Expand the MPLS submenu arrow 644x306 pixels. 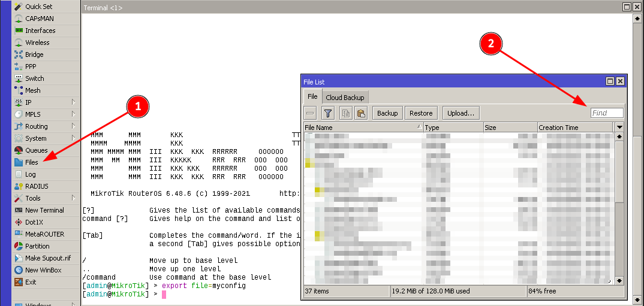point(74,114)
